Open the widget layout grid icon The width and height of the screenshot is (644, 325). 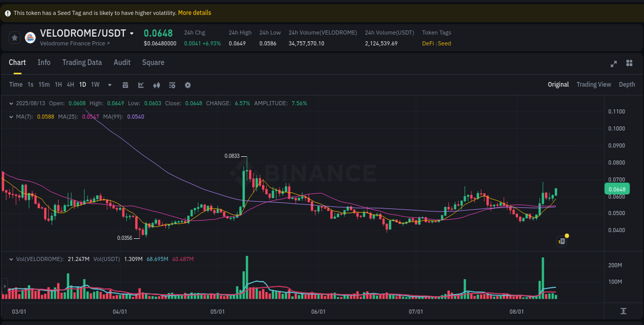tap(629, 63)
